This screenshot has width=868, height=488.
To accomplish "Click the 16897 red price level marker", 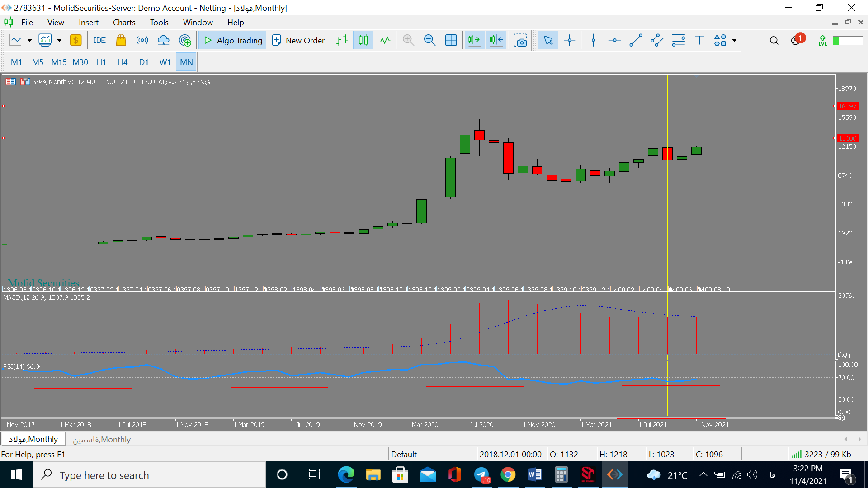I will click(847, 106).
